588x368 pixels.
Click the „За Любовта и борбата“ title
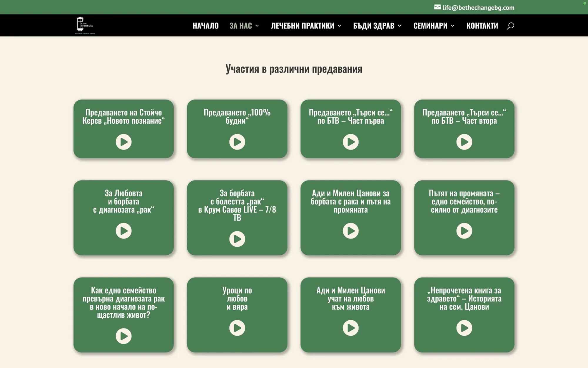pos(123,201)
